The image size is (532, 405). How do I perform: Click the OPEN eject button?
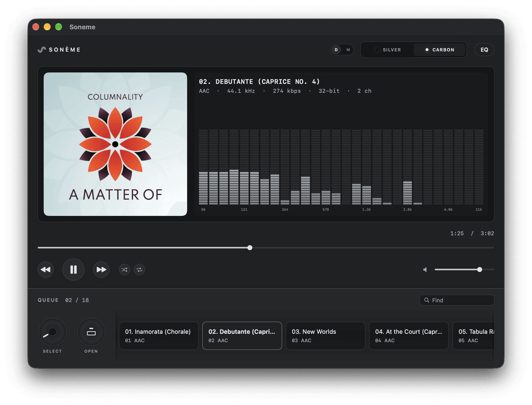point(91,332)
